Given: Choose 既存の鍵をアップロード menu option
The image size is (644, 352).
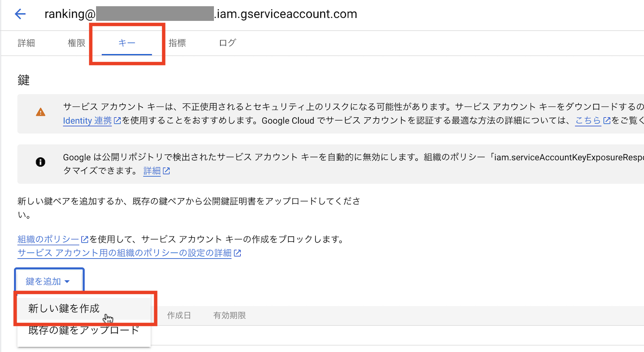Looking at the screenshot, I should tap(84, 331).
